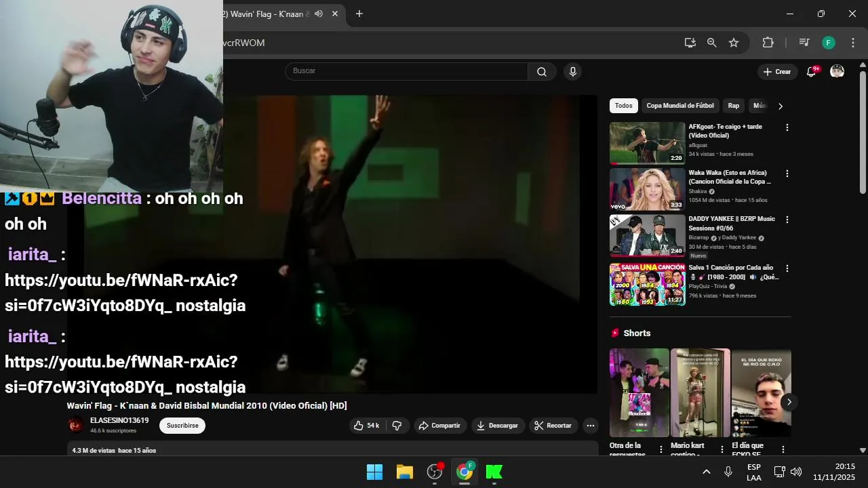The image size is (868, 488).
Task: Show hidden system tray icons
Action: pos(706,472)
